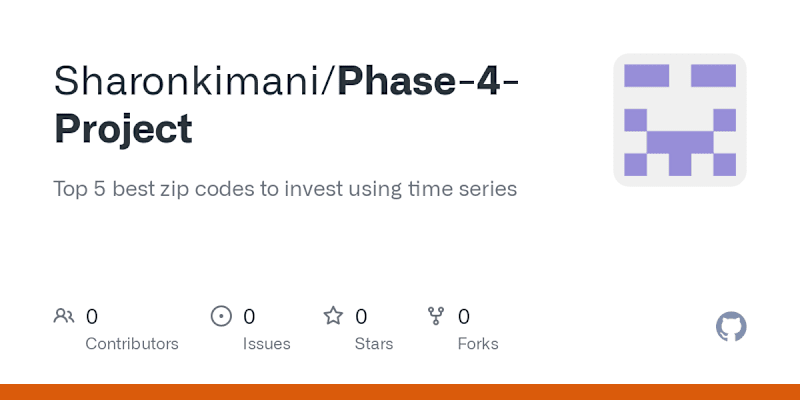Click the orange language bar at bottom
800x400 pixels.
pos(400,392)
